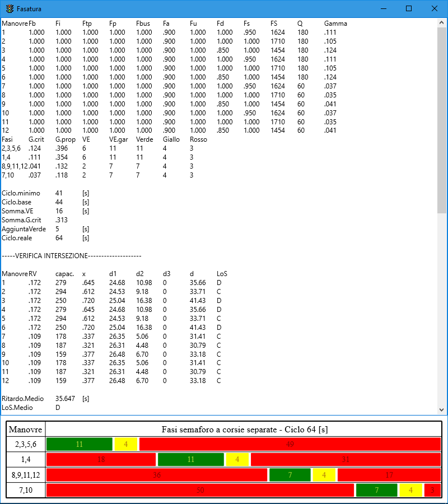The height and width of the screenshot is (504, 448).
Task: Click the 'RV' column header
Action: tap(32, 274)
